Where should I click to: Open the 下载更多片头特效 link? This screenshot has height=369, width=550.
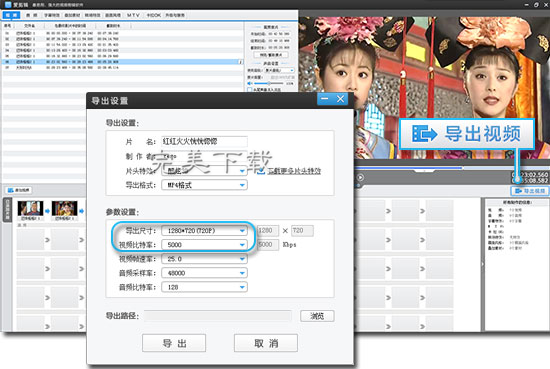(294, 171)
